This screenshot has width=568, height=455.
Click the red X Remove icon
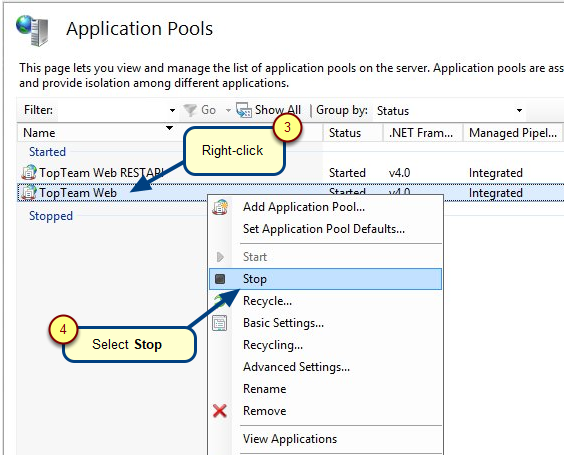(x=220, y=411)
